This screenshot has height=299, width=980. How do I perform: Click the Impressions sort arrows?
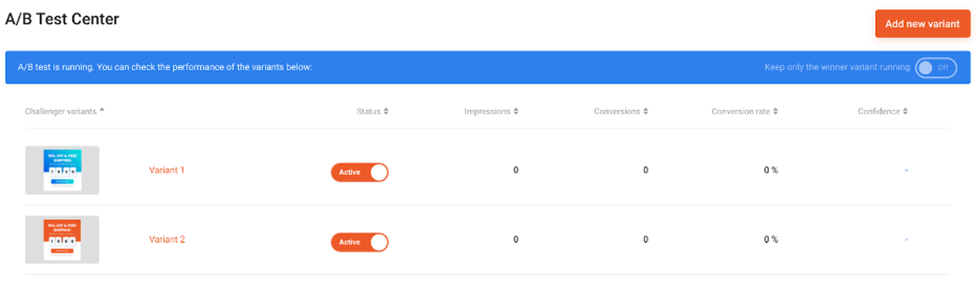(x=516, y=111)
